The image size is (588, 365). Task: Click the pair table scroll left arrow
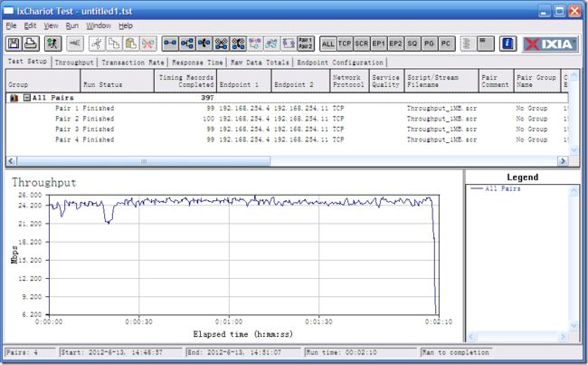pos(11,161)
